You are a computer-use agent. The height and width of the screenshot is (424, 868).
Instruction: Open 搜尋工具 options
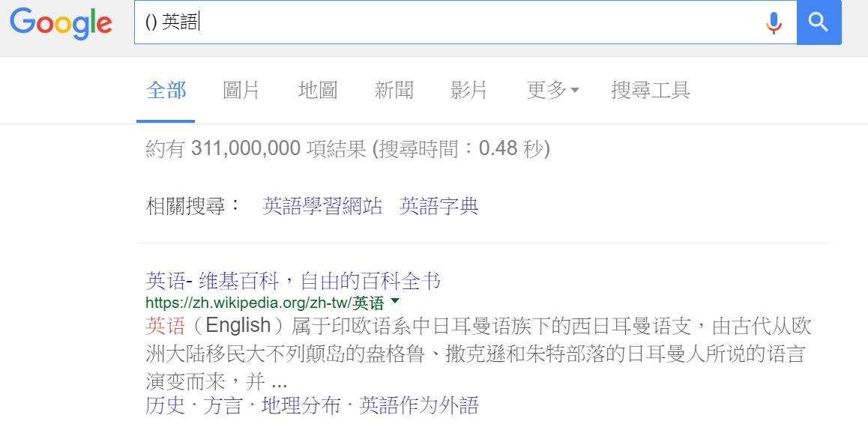651,90
